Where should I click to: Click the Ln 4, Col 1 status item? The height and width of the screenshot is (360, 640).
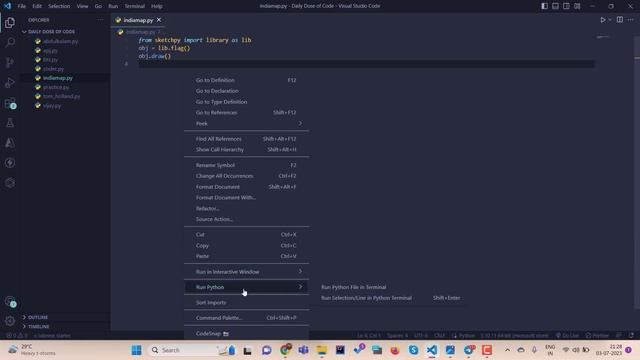[369, 336]
